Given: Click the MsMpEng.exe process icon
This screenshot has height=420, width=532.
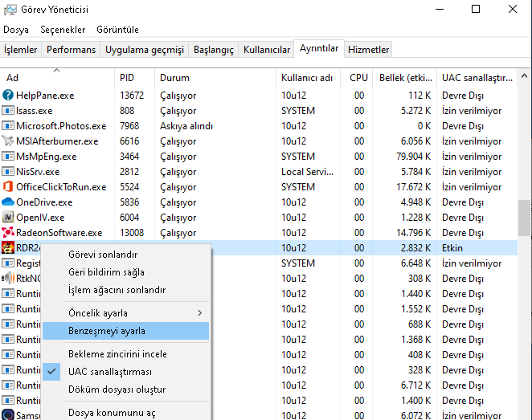Looking at the screenshot, I should click(8, 157).
